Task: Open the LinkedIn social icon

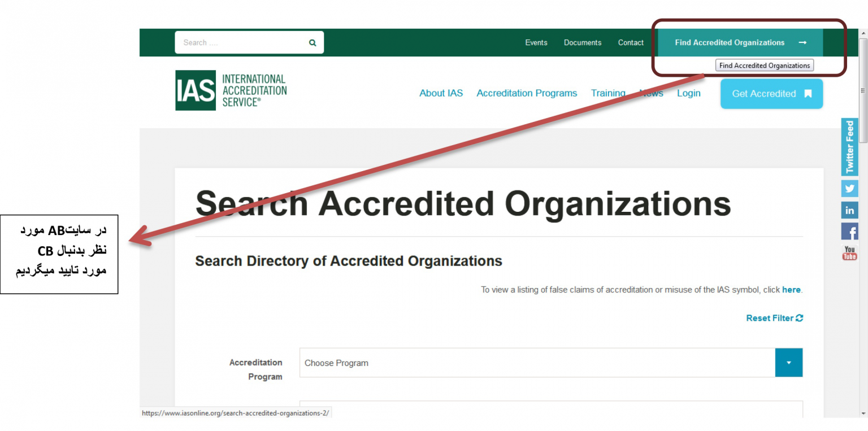Action: 849,210
